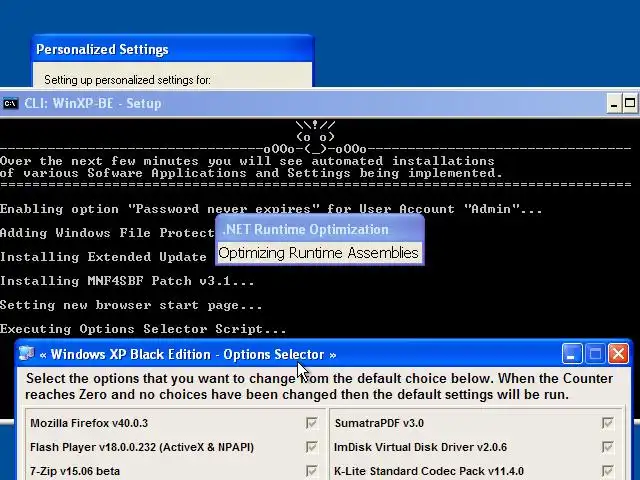Toggle the 7-Zip v15.06 beta checkbox
Viewport: 640px width, 480px height.
(x=311, y=471)
